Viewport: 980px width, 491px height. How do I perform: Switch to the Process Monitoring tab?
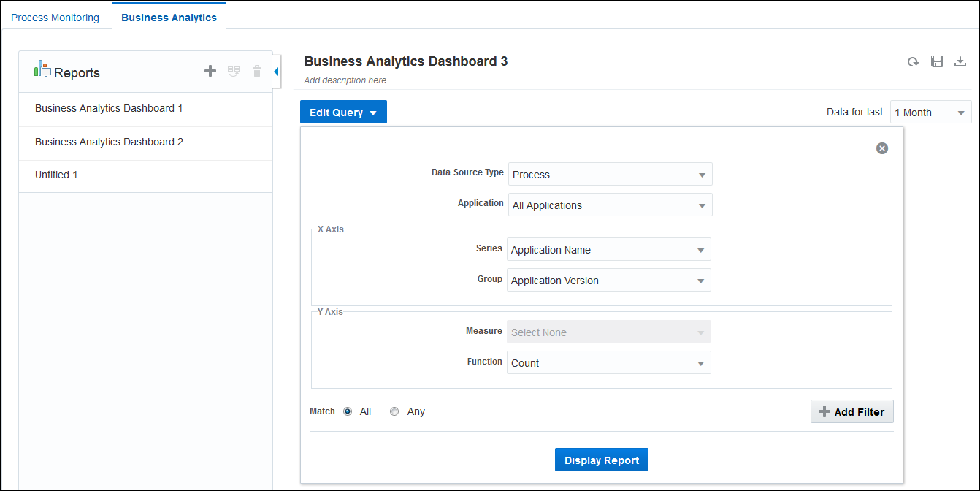[x=55, y=18]
